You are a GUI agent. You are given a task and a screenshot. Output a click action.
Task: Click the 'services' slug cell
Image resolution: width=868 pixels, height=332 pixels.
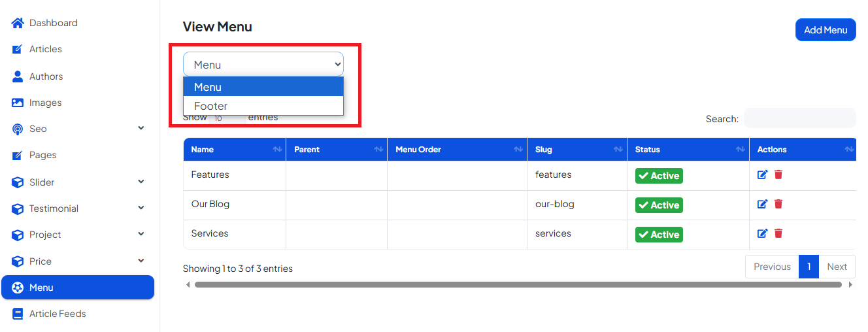(x=577, y=233)
